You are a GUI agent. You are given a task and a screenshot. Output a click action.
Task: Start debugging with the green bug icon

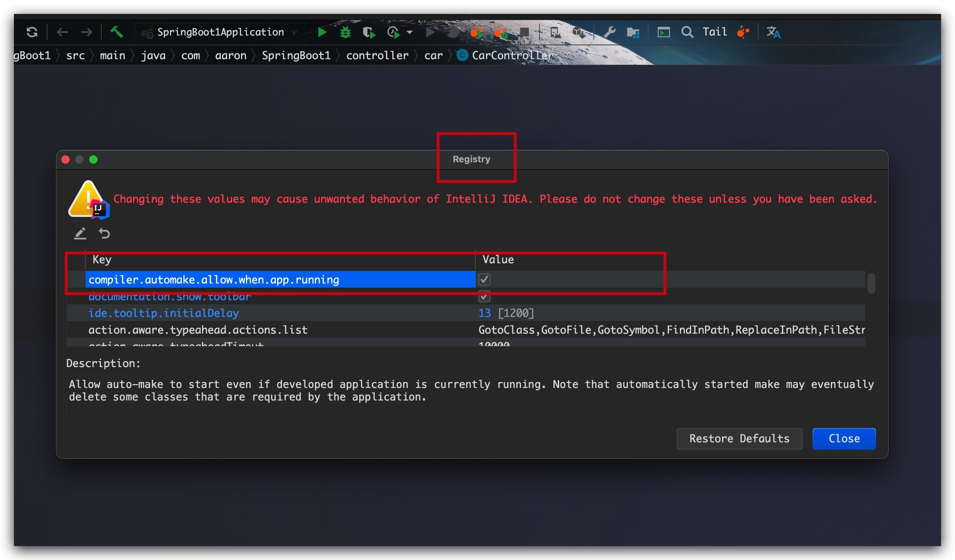tap(345, 32)
